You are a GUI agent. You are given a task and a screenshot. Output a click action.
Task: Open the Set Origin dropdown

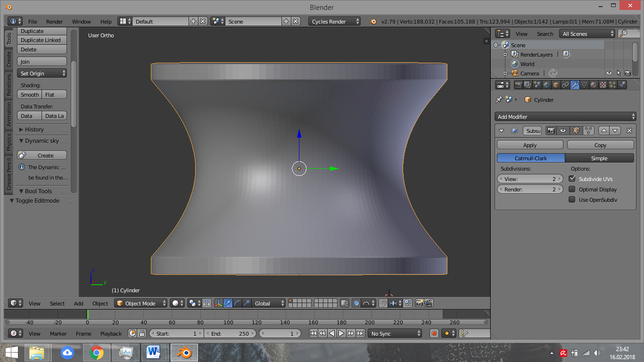point(42,73)
